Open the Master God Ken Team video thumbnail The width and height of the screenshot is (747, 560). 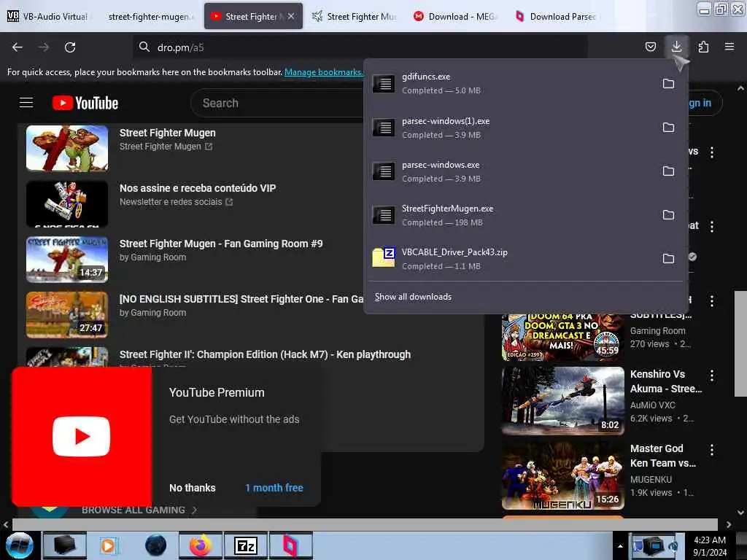coord(562,475)
